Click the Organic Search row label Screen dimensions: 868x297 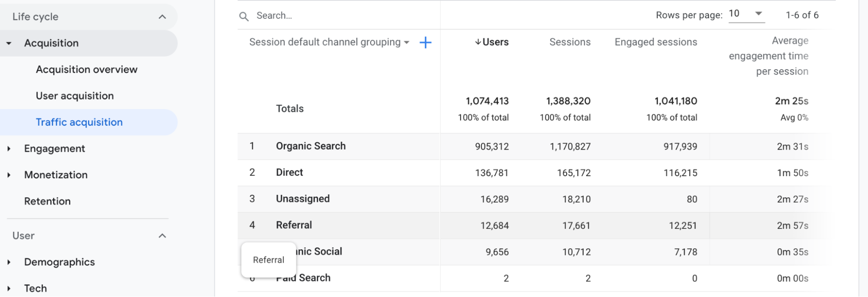tap(310, 146)
